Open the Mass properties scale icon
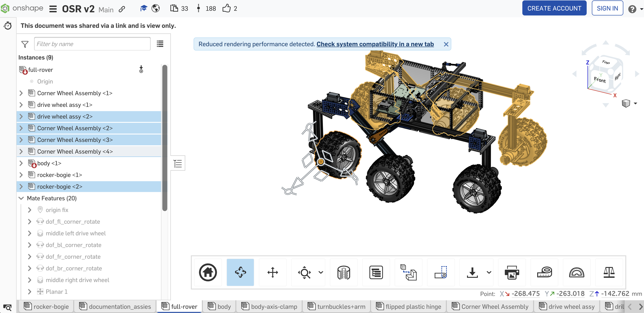The height and width of the screenshot is (313, 644). [x=609, y=272]
